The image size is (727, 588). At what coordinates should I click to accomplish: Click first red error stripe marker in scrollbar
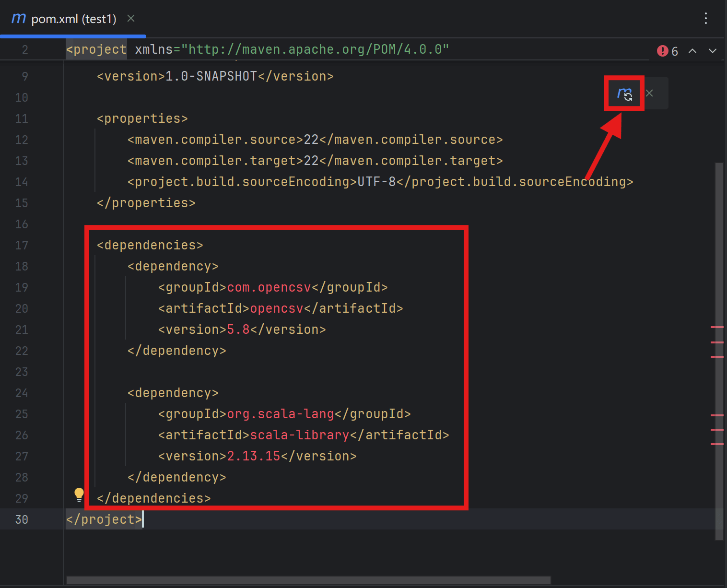pos(717,327)
